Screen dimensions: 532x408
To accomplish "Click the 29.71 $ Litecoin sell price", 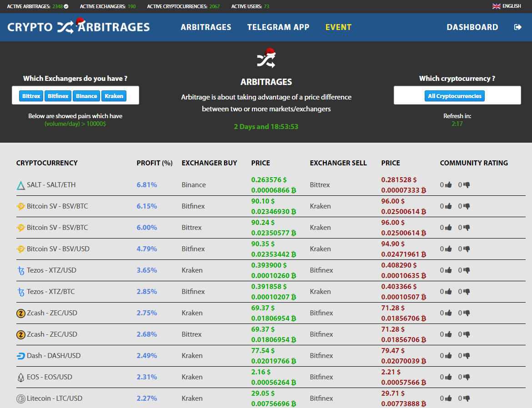I will coord(393,393).
